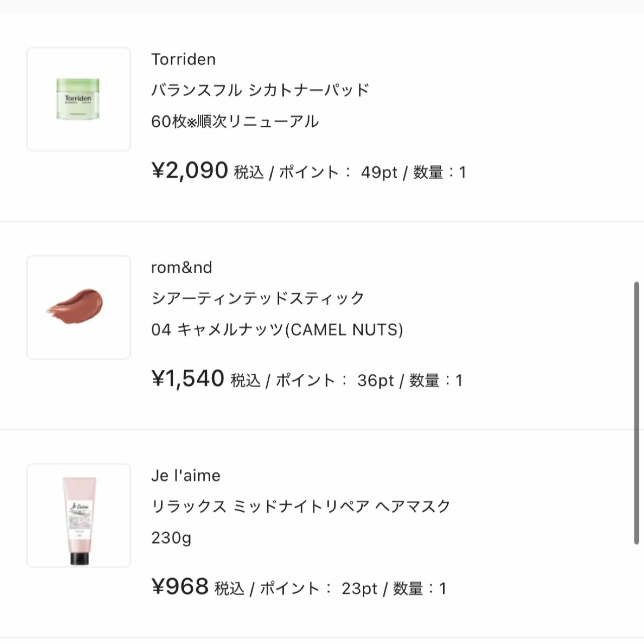Image resolution: width=644 pixels, height=644 pixels.
Task: Click the vertical scrollbar thumb
Action: point(637,413)
